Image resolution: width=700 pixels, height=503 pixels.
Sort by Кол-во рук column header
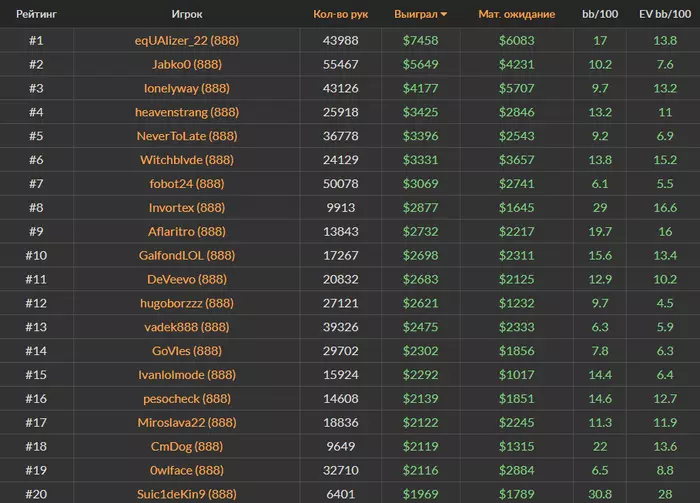click(341, 14)
